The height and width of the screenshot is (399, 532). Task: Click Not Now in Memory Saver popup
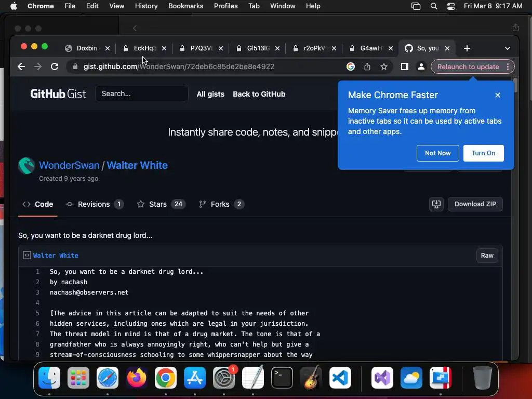[437, 153]
